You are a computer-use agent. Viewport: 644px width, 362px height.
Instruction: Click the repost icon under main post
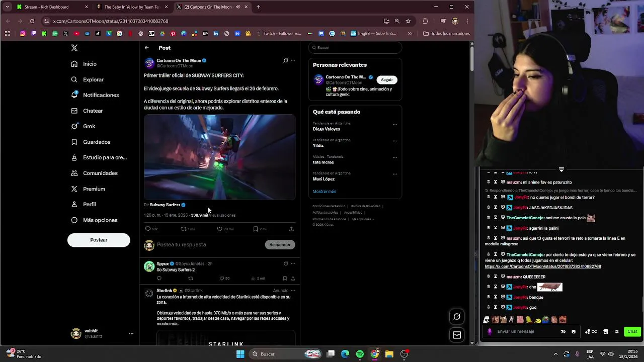tap(184, 229)
